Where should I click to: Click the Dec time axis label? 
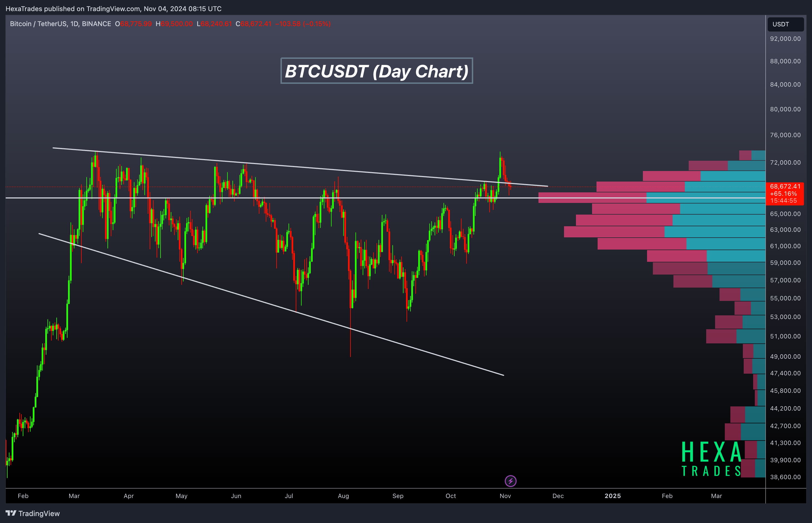click(558, 496)
